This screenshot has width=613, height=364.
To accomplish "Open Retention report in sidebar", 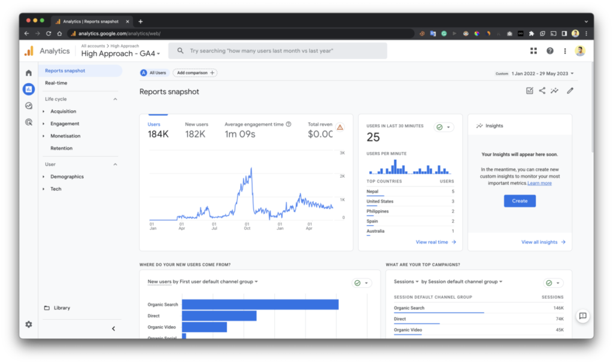I will 61,148.
